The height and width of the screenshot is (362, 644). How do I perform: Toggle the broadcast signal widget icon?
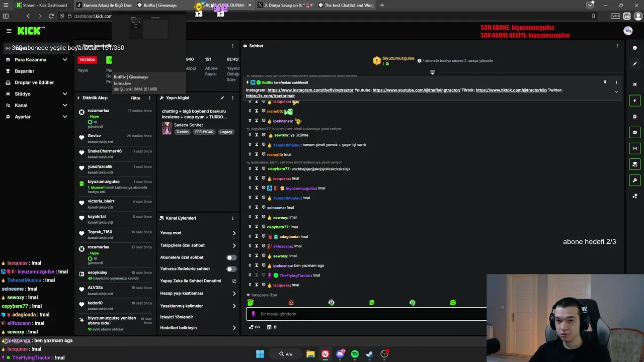tap(635, 148)
